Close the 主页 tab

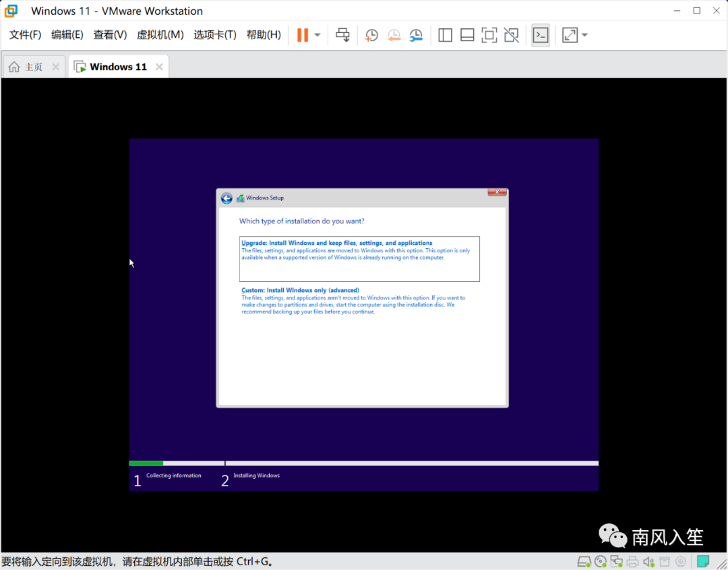click(x=56, y=67)
